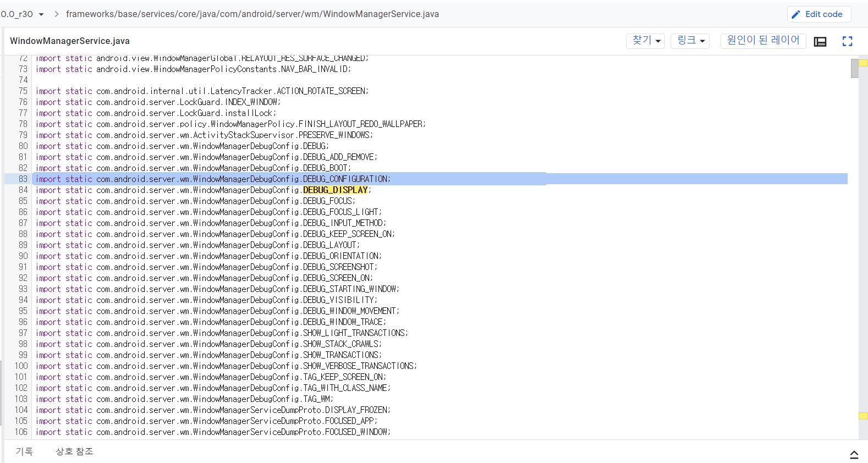Toggle the 원인이 된 레이어 button

(763, 41)
